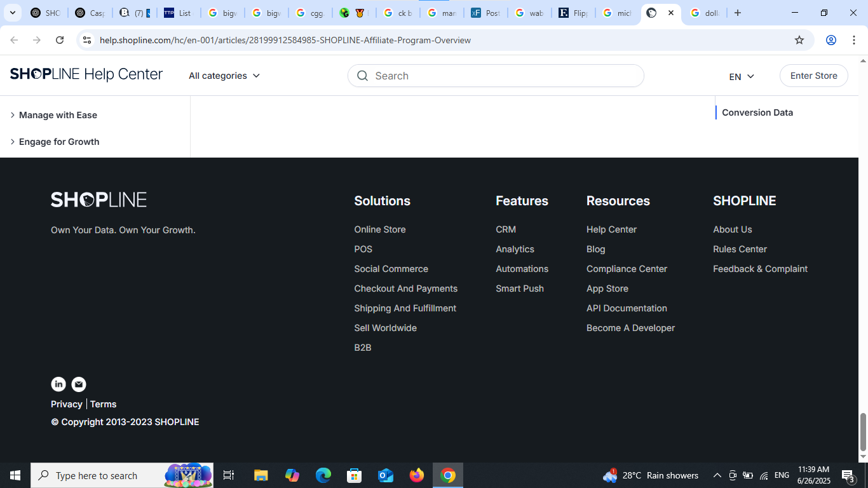Open Copilot icon in taskbar

[x=292, y=475]
